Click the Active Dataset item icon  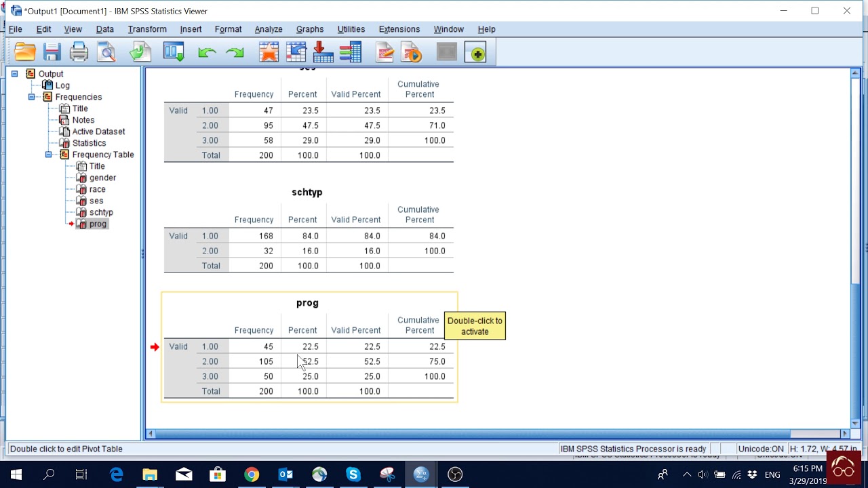pyautogui.click(x=64, y=131)
